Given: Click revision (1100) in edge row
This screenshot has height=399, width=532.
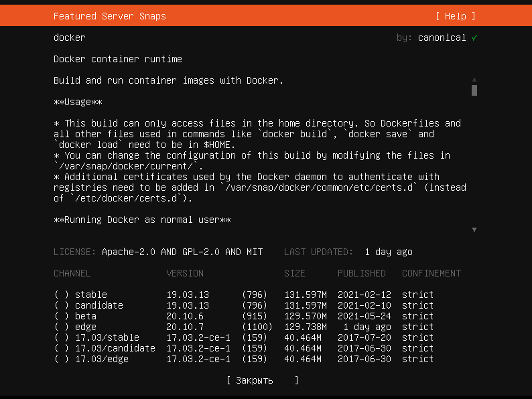Looking at the screenshot, I should click(x=257, y=327).
